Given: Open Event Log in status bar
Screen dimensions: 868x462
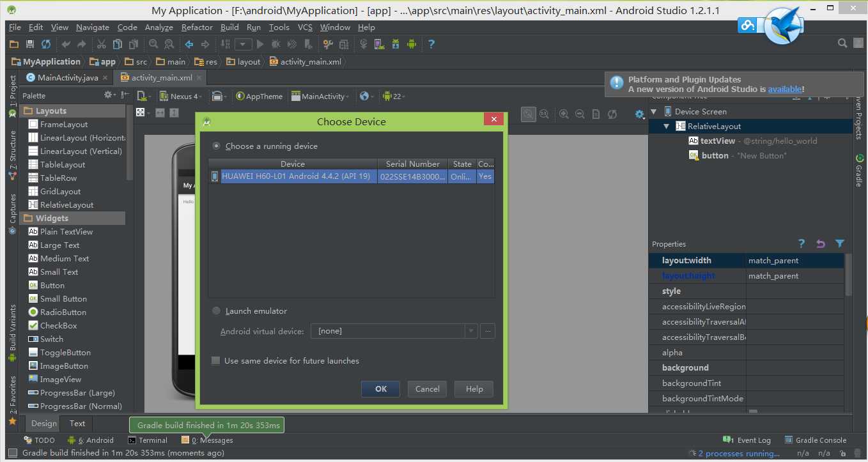Looking at the screenshot, I should [747, 440].
